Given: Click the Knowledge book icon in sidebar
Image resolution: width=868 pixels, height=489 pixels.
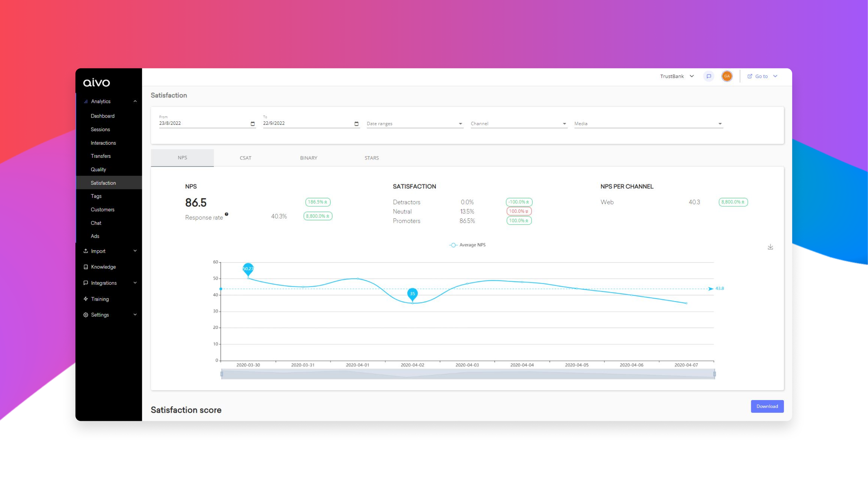Looking at the screenshot, I should (x=86, y=267).
